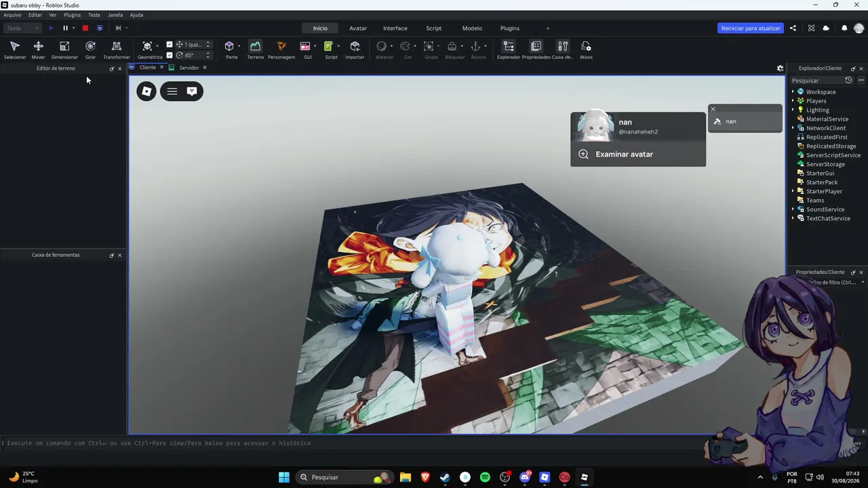The height and width of the screenshot is (488, 868).
Task: Toggle the Propriedades panel button
Action: [536, 49]
